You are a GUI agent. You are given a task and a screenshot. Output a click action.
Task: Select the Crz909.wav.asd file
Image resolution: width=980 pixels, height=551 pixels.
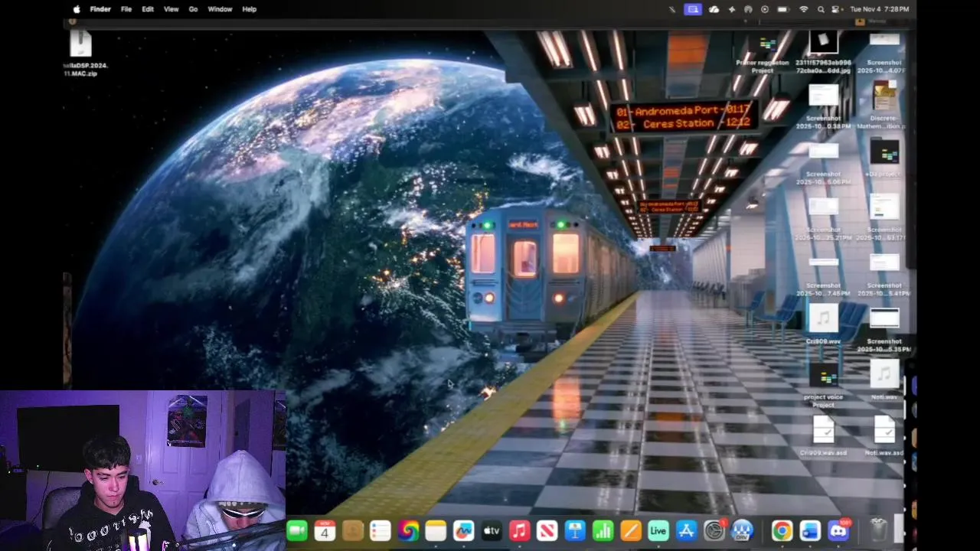pos(823,430)
